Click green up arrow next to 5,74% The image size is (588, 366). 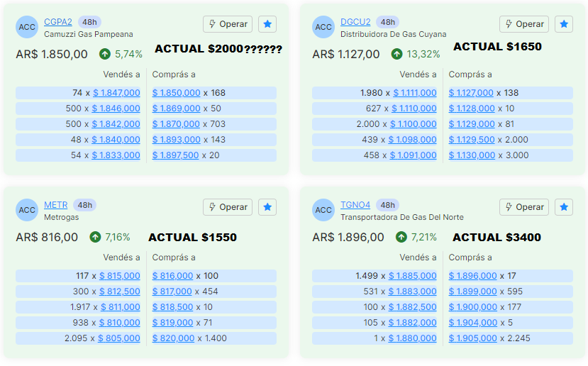105,54
